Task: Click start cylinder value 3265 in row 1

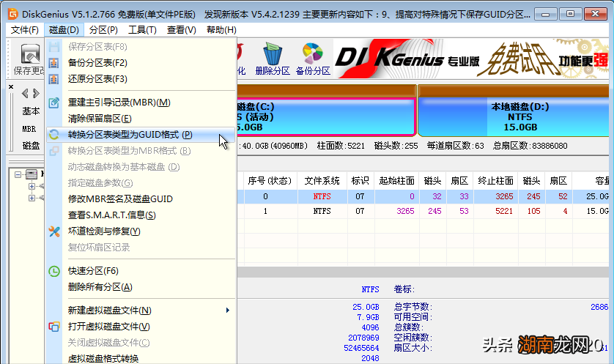Action: 405,211
